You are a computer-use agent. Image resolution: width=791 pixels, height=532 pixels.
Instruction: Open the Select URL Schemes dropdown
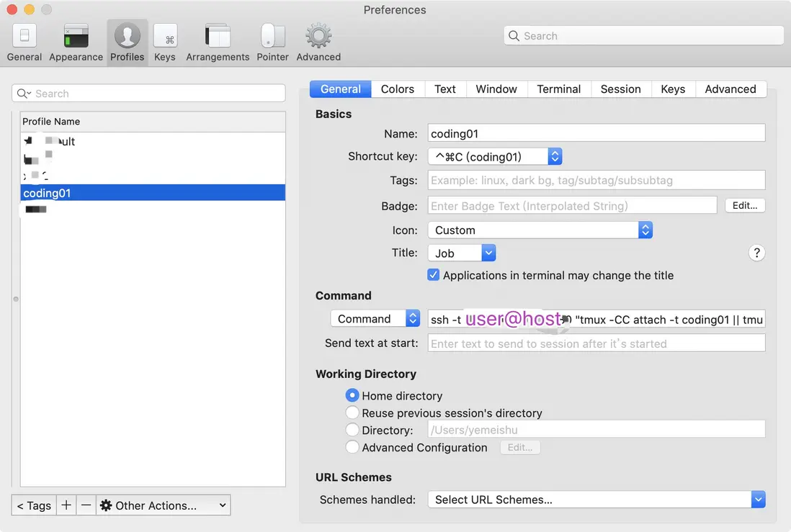(596, 499)
